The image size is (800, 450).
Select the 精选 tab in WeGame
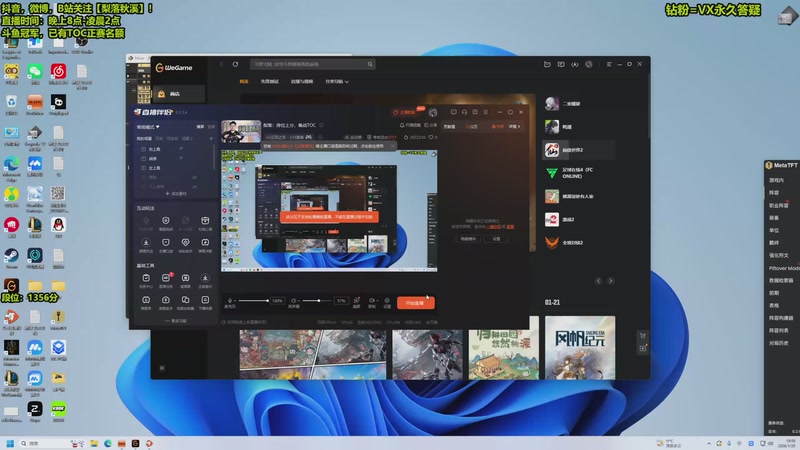pos(244,82)
